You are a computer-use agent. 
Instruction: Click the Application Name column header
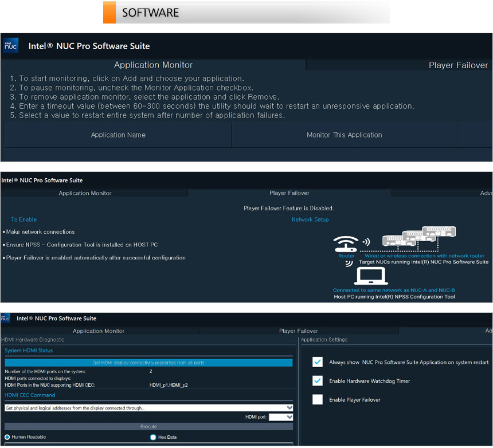118,135
